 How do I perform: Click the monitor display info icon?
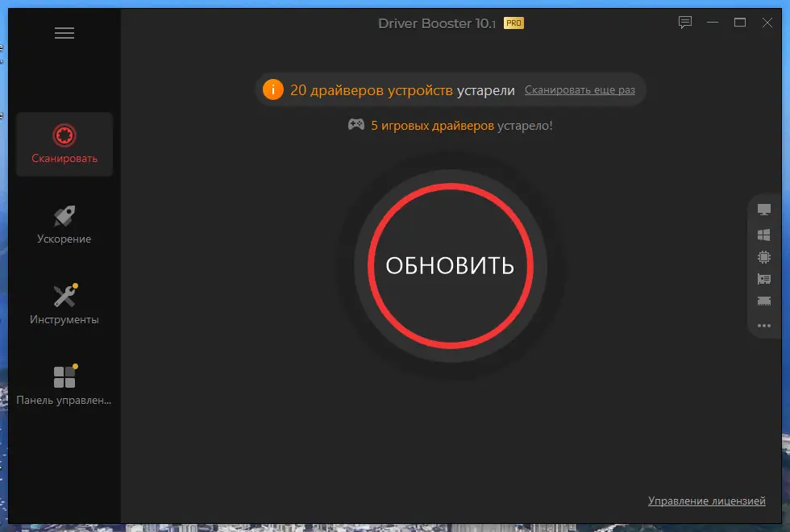763,209
